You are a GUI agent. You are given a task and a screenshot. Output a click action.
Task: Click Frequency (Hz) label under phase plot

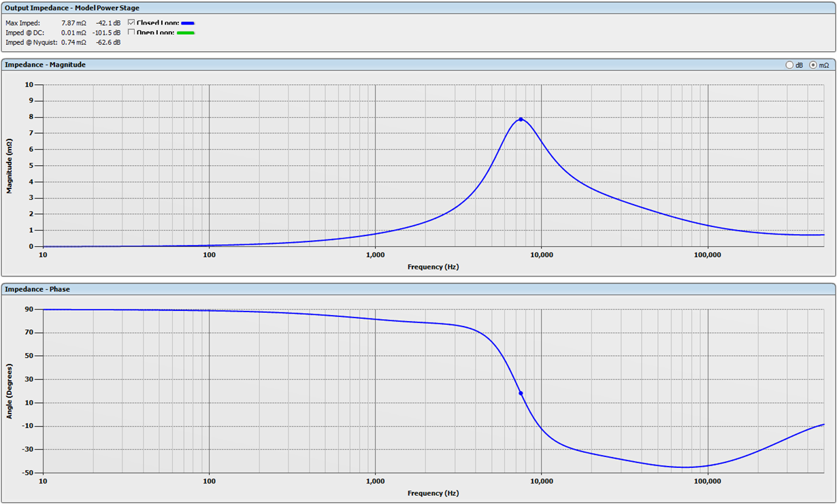coord(433,492)
